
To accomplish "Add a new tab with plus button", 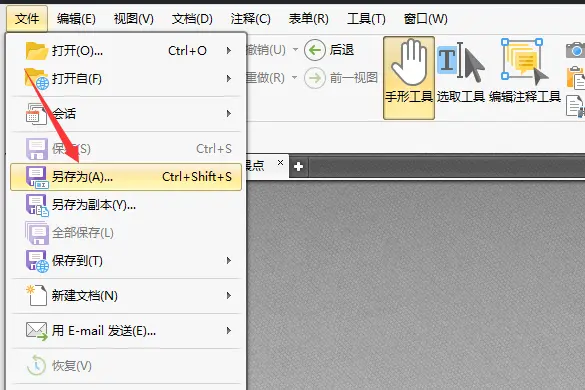I will (x=298, y=166).
